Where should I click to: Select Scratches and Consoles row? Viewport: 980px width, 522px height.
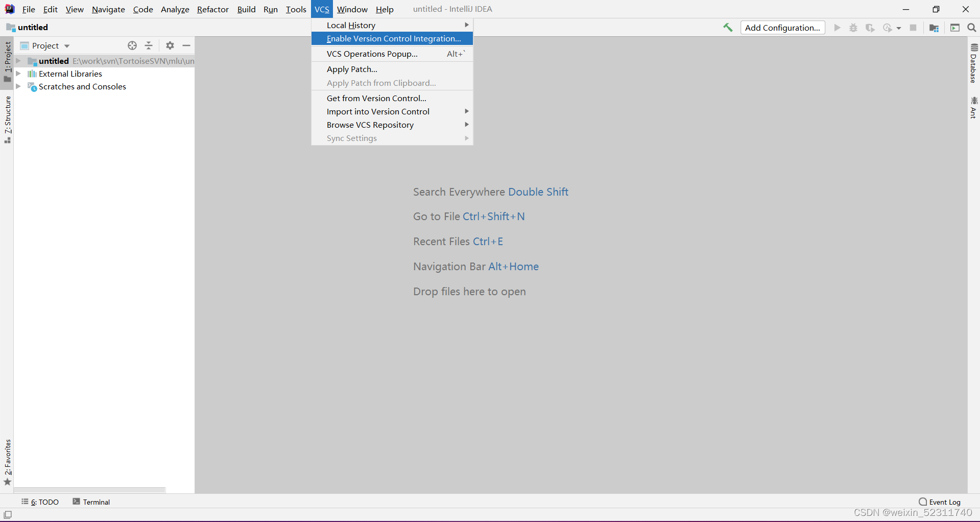(104, 86)
